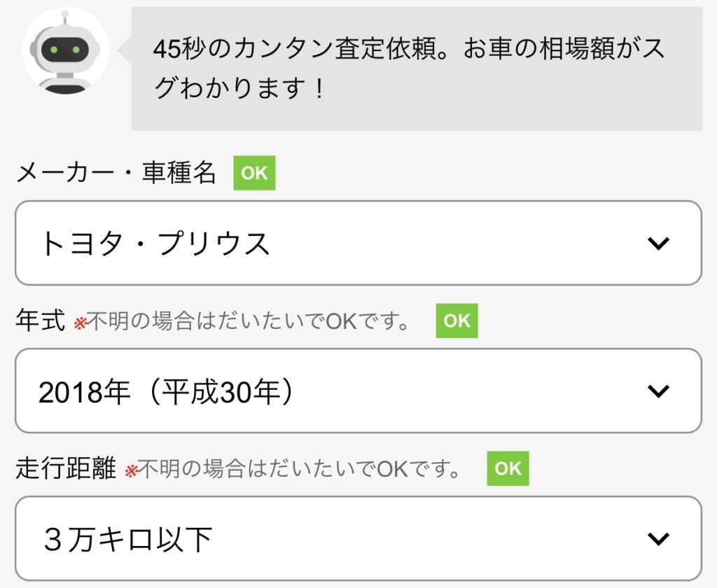
Task: Click the red ※ mark next to 年式
Action: pyautogui.click(x=80, y=323)
